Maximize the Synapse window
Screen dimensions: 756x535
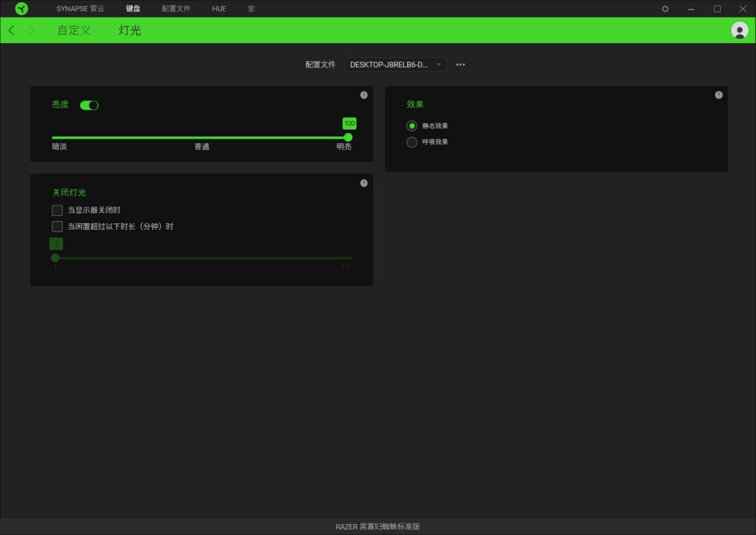[x=717, y=9]
